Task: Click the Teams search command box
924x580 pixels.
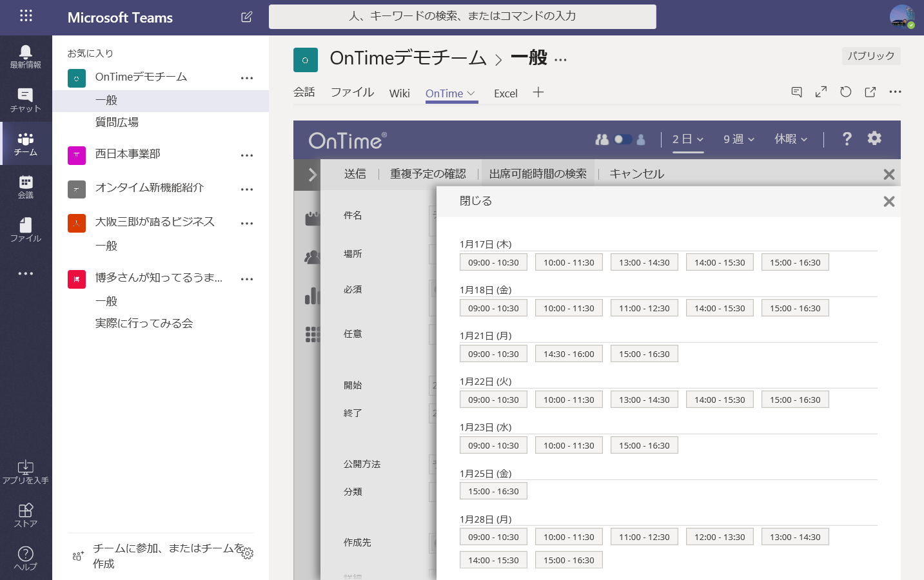Action: click(x=462, y=17)
